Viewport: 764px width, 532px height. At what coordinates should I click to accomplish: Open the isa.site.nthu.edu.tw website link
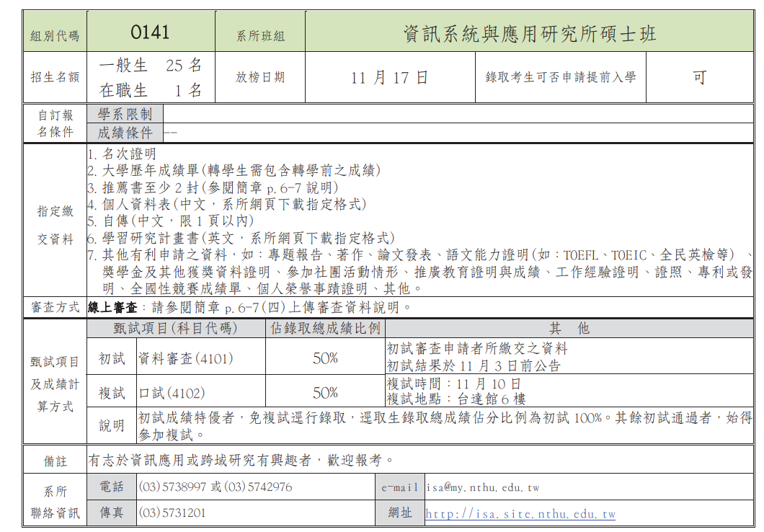point(520,514)
